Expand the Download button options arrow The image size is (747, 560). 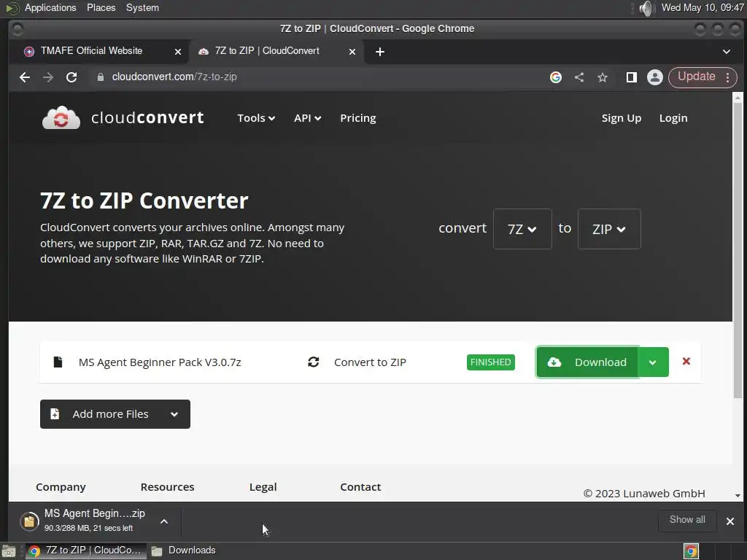(653, 362)
